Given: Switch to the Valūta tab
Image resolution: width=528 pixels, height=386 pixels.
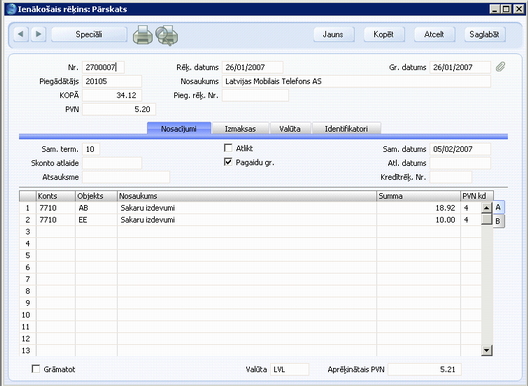Looking at the screenshot, I should (290, 129).
